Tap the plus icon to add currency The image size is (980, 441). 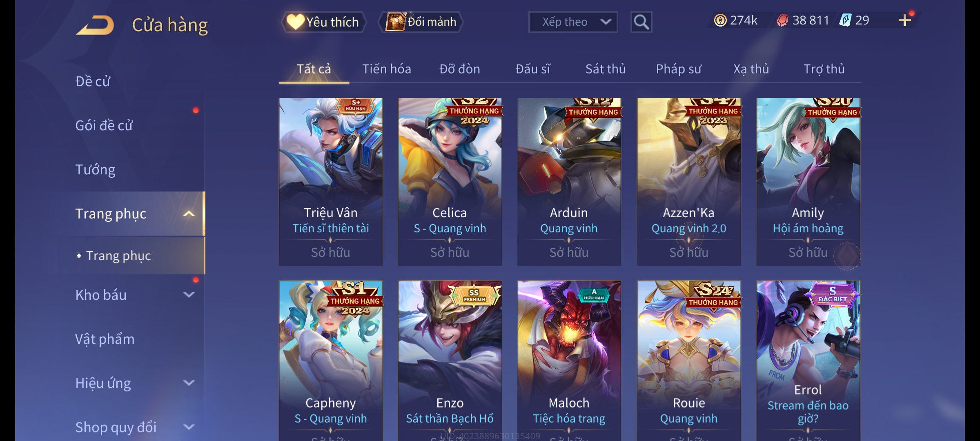point(905,20)
